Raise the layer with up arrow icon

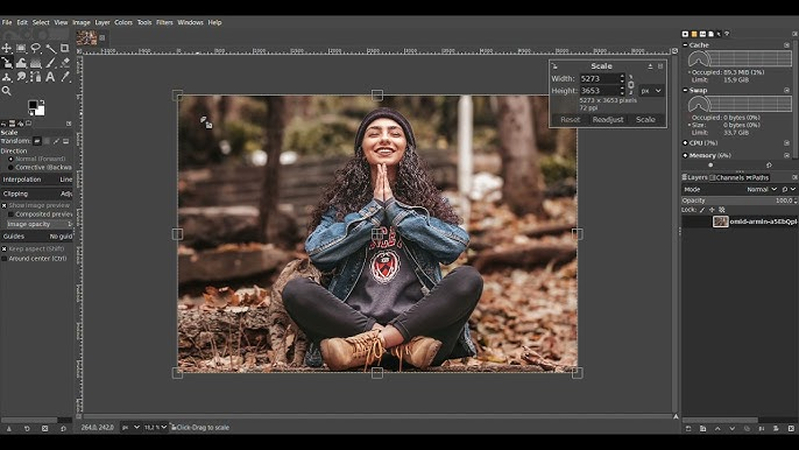(x=717, y=429)
